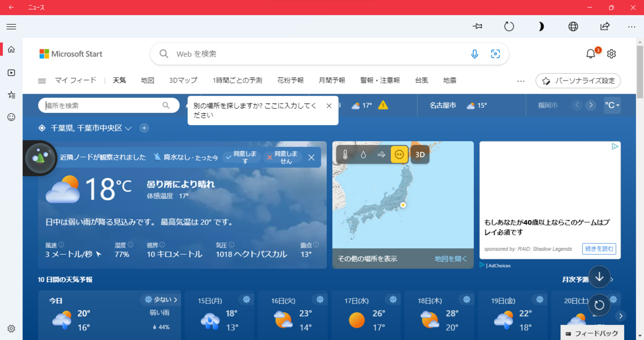The width and height of the screenshot is (644, 340).
Task: Click the 場所を検索 location search field
Action: (x=108, y=105)
